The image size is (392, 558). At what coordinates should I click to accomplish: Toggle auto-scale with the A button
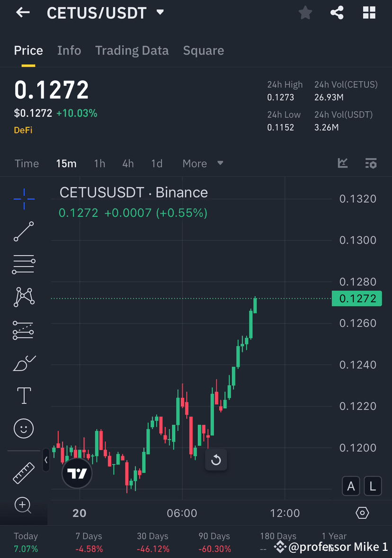(x=351, y=486)
